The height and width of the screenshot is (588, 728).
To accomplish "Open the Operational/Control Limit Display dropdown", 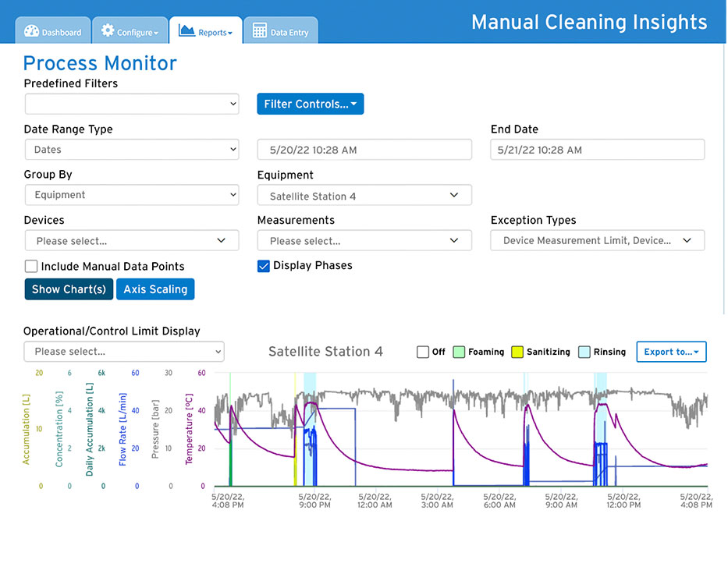I will coord(123,352).
